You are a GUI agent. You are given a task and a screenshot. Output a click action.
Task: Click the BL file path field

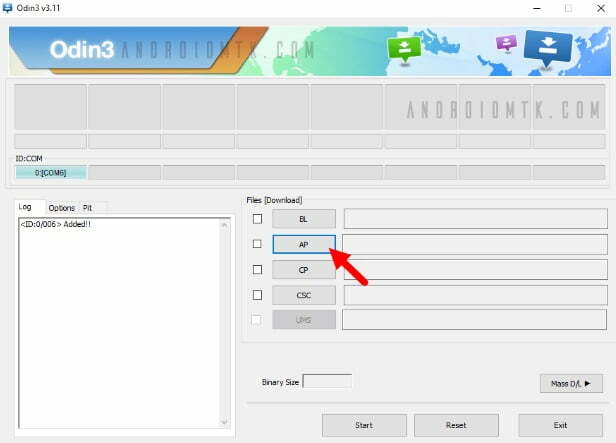point(475,219)
